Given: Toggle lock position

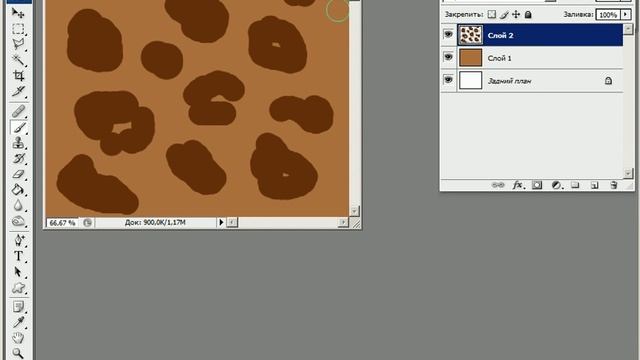Looking at the screenshot, I should 516,15.
